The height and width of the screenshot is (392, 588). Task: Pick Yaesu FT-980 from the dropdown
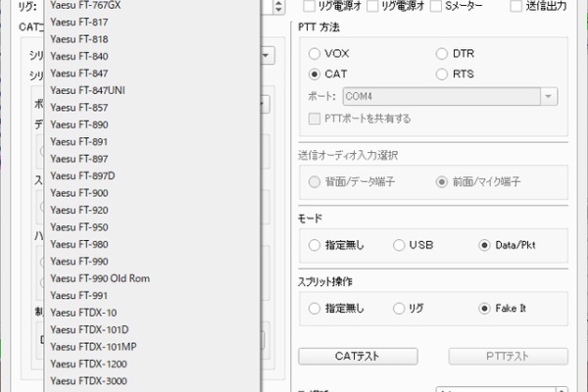(x=152, y=245)
